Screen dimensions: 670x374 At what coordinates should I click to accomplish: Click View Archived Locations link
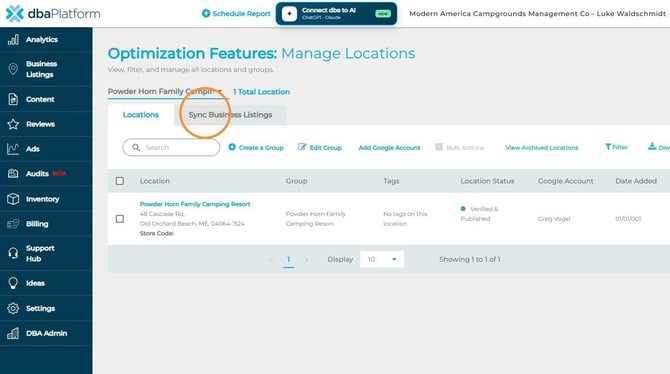541,147
